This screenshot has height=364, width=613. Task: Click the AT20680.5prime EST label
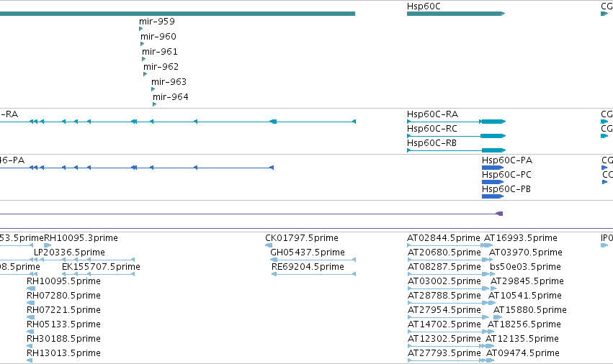click(444, 252)
